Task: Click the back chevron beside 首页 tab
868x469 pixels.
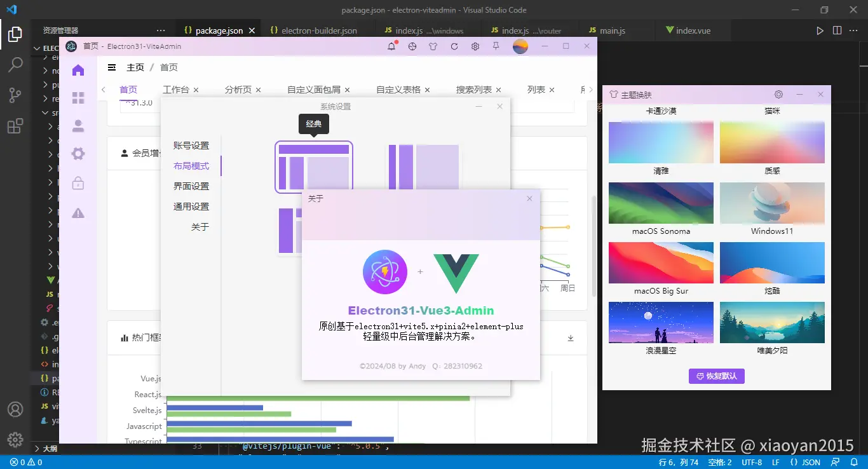Action: pos(104,90)
